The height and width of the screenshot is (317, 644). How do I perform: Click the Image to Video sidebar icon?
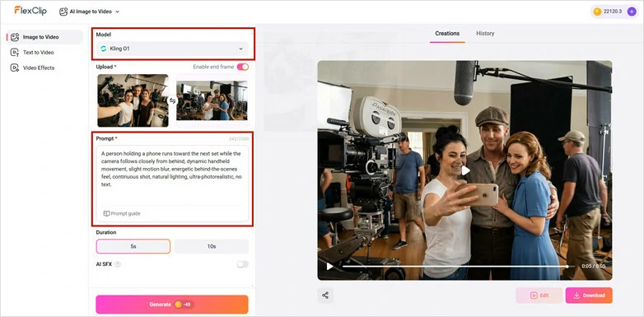(15, 37)
